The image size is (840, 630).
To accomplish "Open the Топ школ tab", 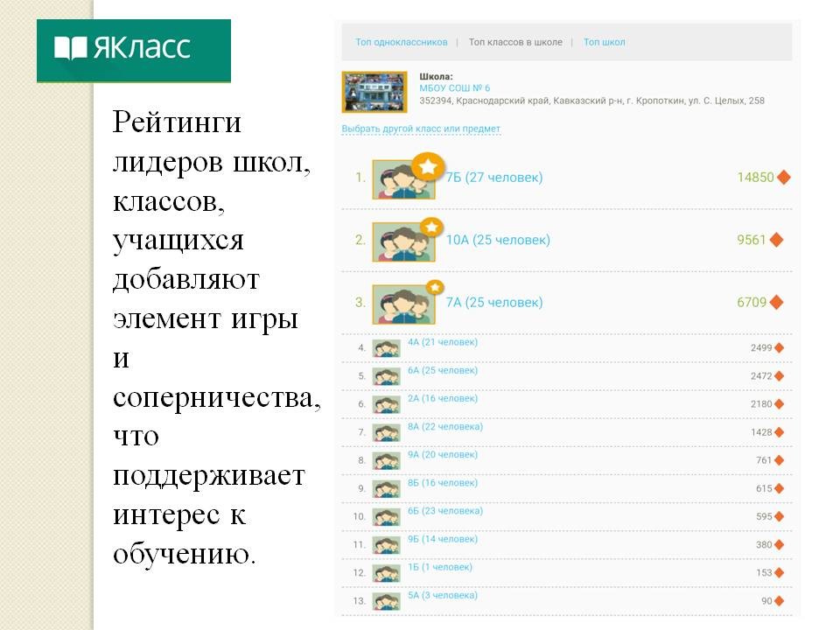I will (x=604, y=42).
